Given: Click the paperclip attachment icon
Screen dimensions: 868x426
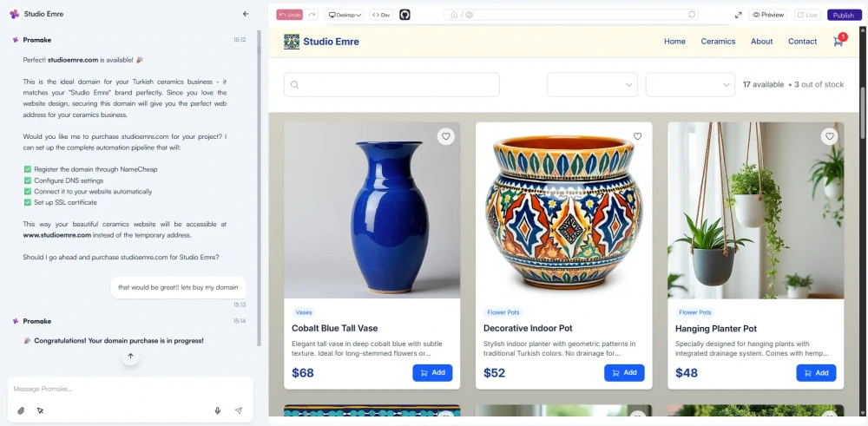Looking at the screenshot, I should [x=21, y=410].
